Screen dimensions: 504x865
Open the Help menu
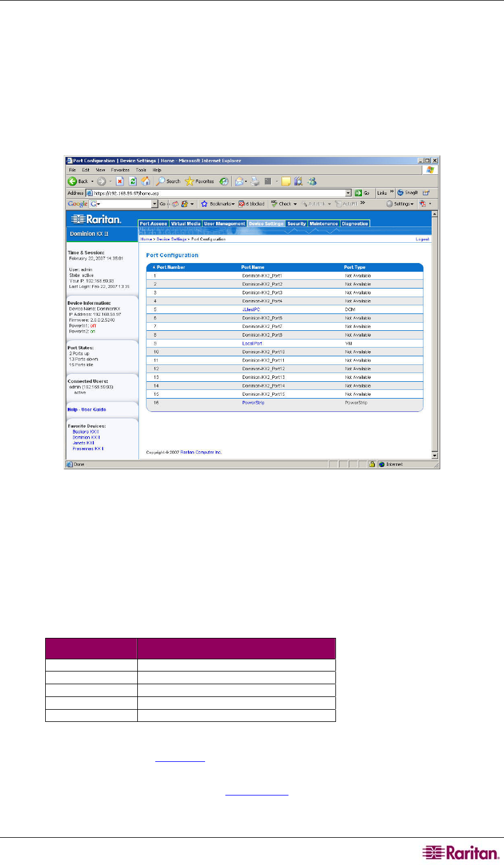point(157,170)
